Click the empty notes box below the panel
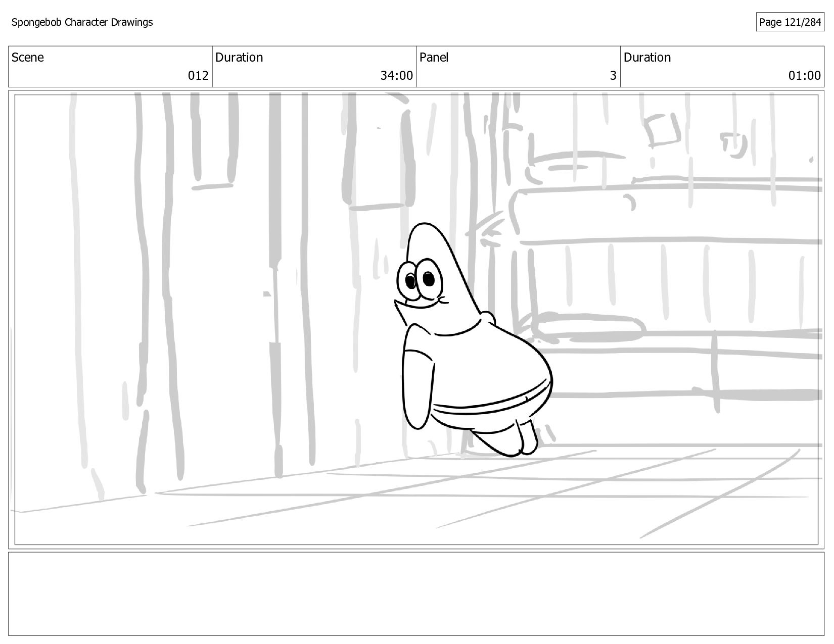 (x=416, y=593)
